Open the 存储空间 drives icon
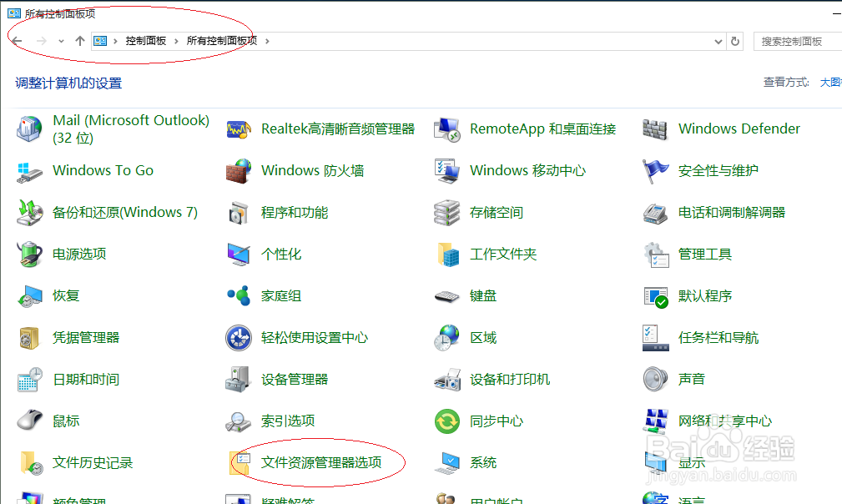 [446, 213]
